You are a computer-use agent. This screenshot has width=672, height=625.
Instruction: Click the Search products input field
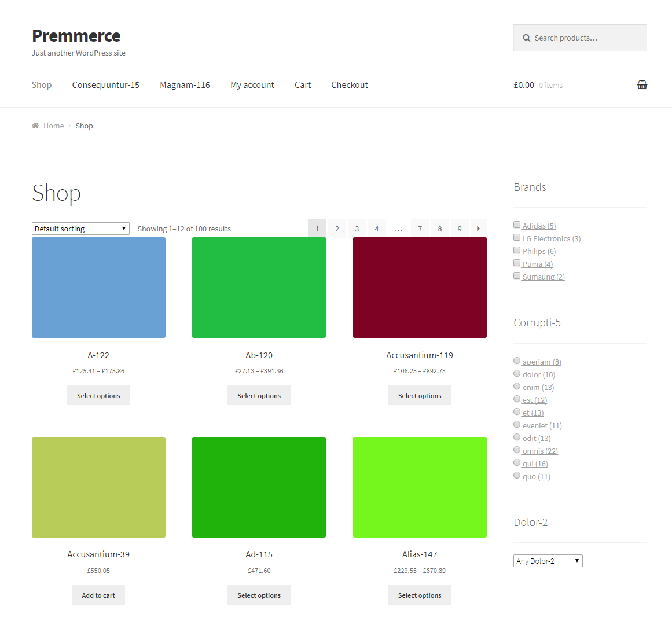[x=581, y=38]
